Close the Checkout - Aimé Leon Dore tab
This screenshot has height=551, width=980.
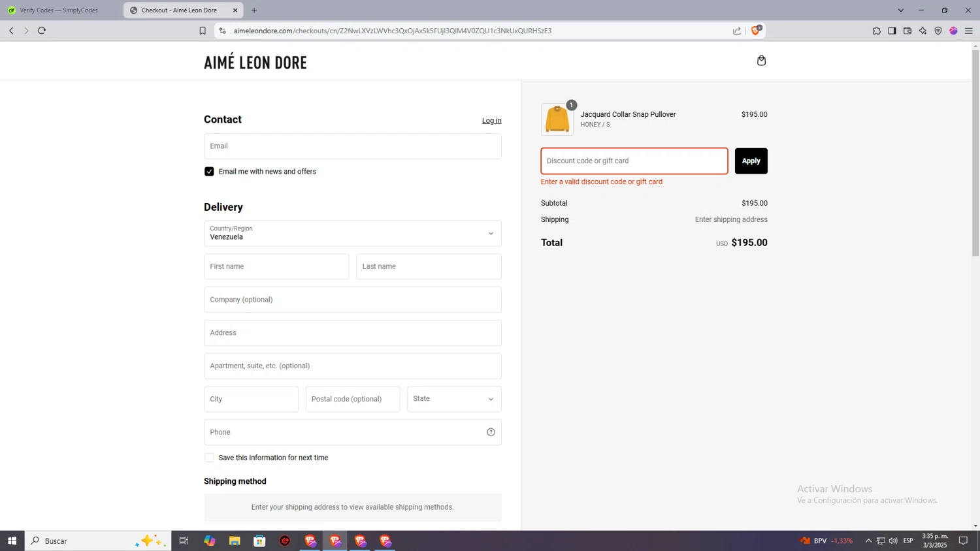pos(235,10)
